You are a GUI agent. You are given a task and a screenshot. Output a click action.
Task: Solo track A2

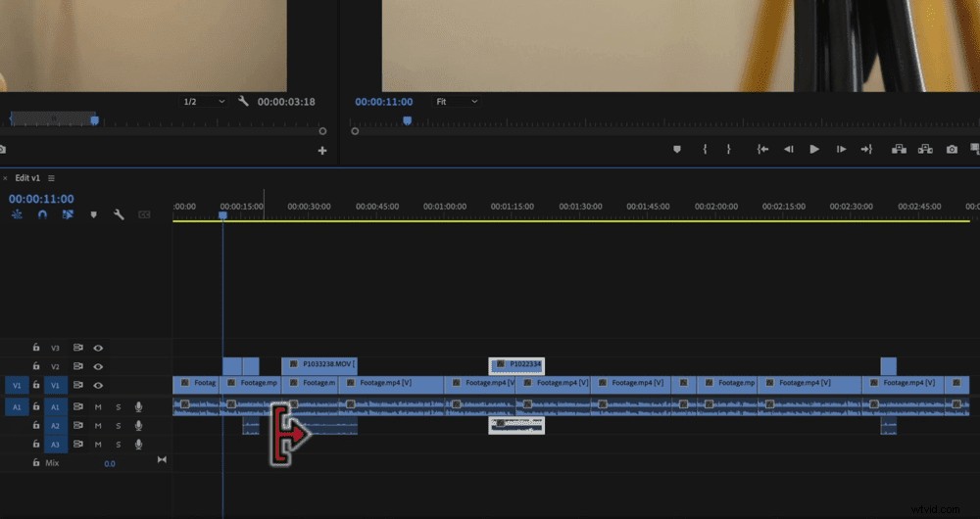119,426
